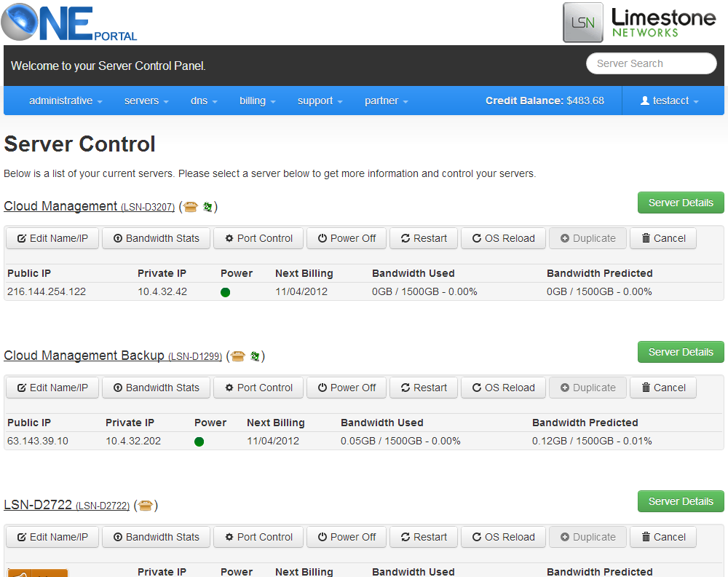This screenshot has height=577, width=728.
Task: Select private IP 10.4.32.202
Action: click(x=133, y=441)
